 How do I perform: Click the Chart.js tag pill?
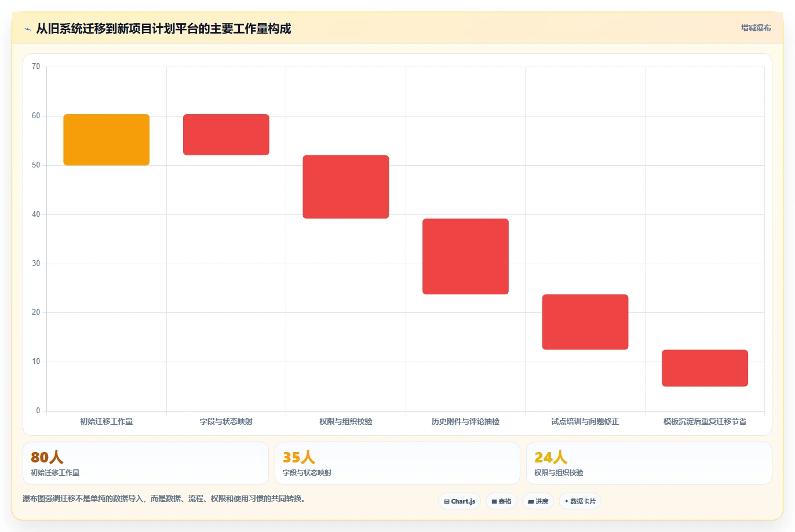click(460, 501)
